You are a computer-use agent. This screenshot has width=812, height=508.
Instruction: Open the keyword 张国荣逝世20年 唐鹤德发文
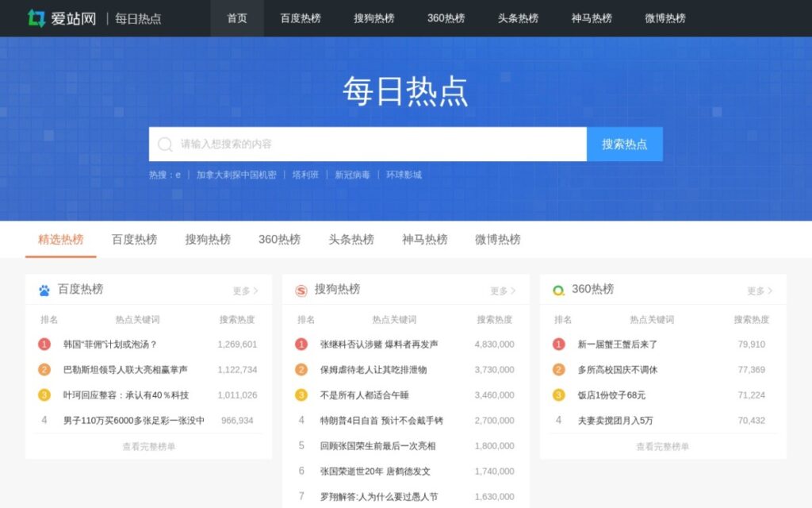(x=375, y=471)
